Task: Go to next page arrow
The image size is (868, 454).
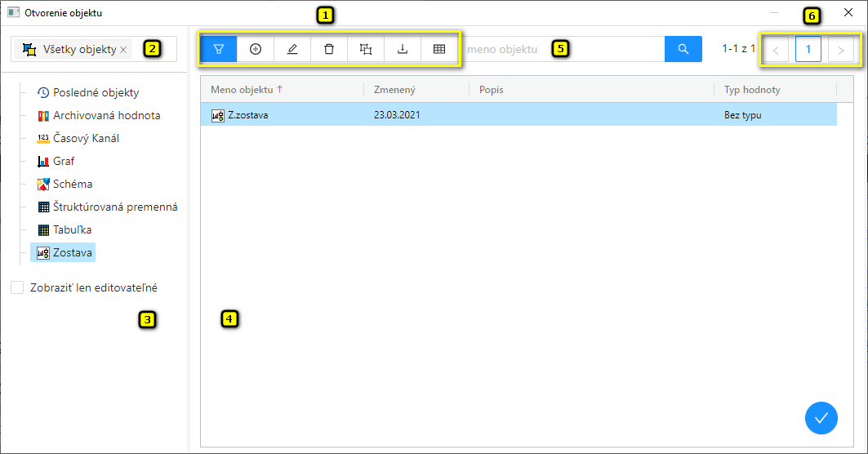Action: pyautogui.click(x=841, y=51)
